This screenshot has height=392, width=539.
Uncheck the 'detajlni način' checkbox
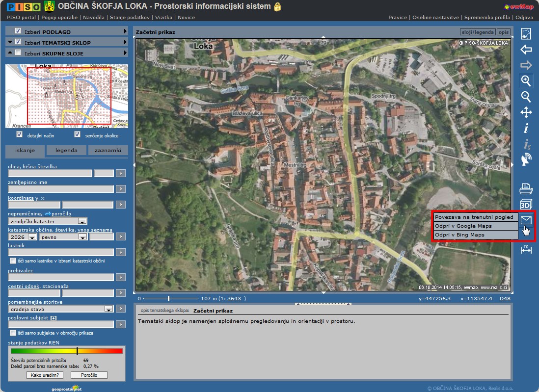20,134
